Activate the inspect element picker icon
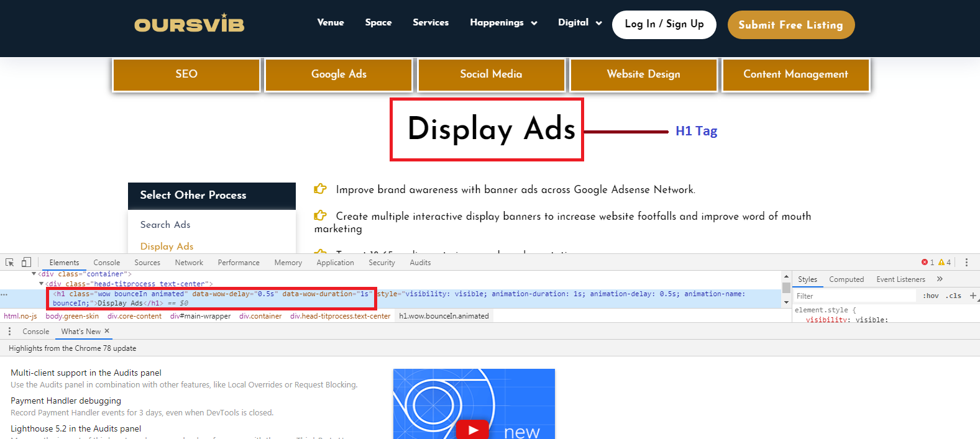Viewport: 980px width, 439px height. (x=10, y=263)
